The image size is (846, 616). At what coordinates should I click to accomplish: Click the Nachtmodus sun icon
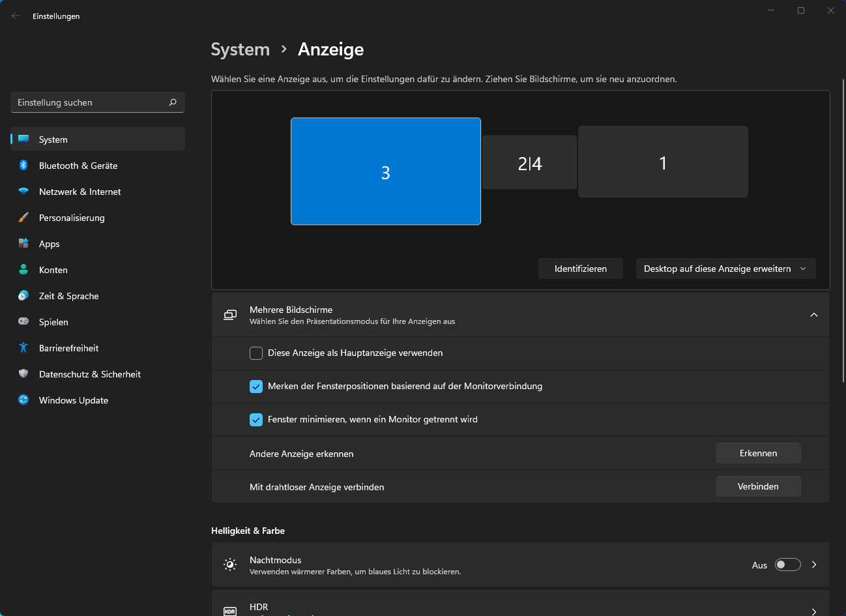click(230, 565)
